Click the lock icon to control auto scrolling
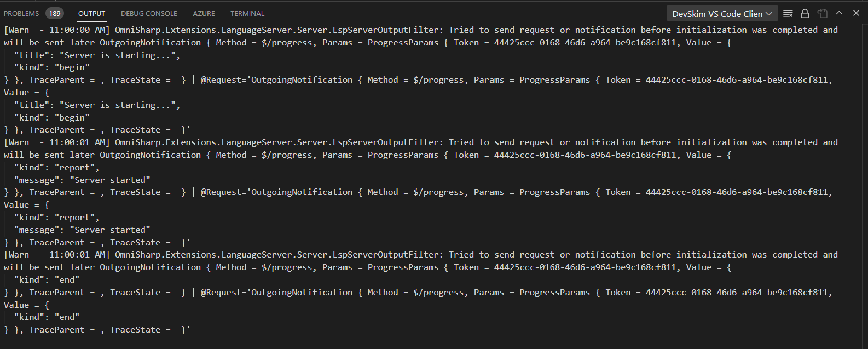This screenshot has width=868, height=349. [x=805, y=13]
